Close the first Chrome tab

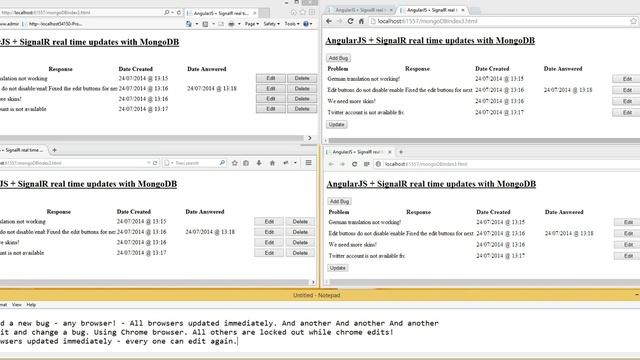tap(391, 9)
